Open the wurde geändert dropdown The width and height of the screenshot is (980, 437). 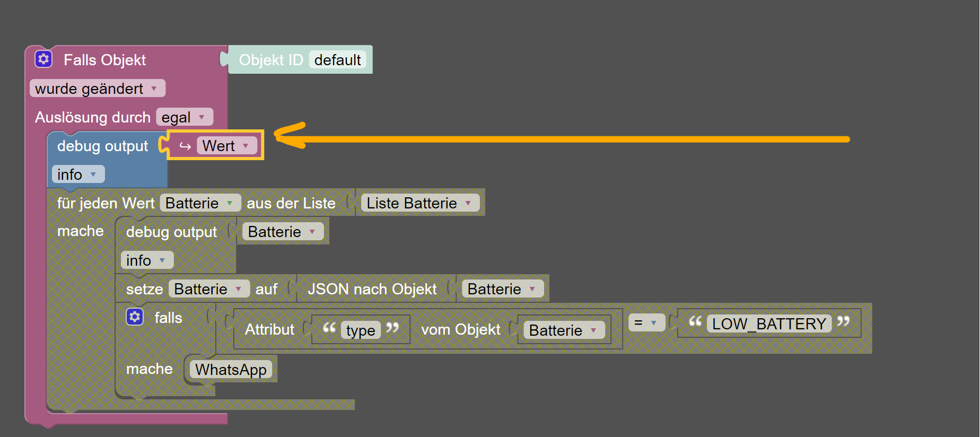point(98,89)
